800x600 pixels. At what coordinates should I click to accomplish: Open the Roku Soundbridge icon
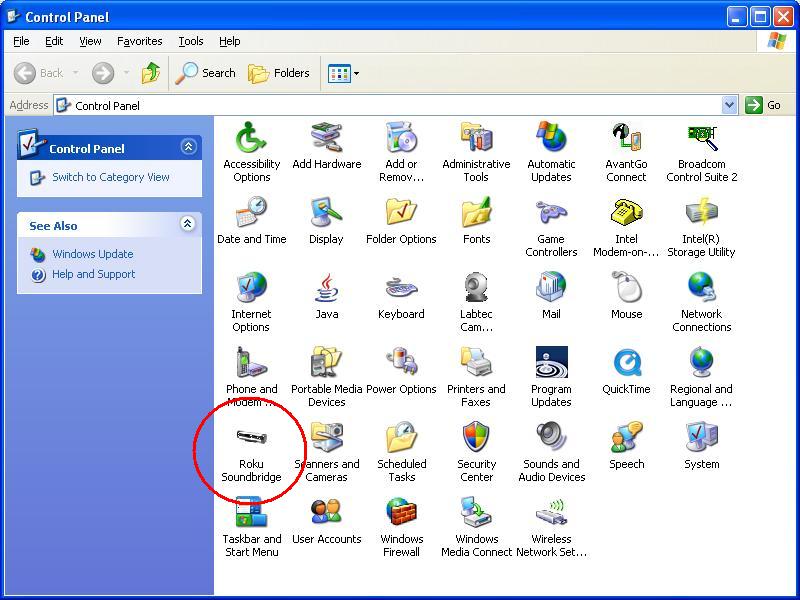click(251, 437)
